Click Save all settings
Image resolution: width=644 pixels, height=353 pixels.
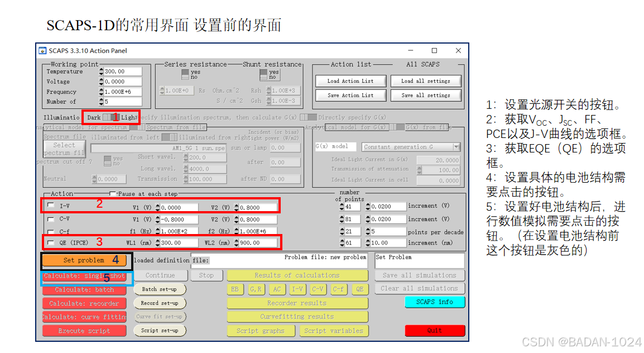[x=425, y=96]
